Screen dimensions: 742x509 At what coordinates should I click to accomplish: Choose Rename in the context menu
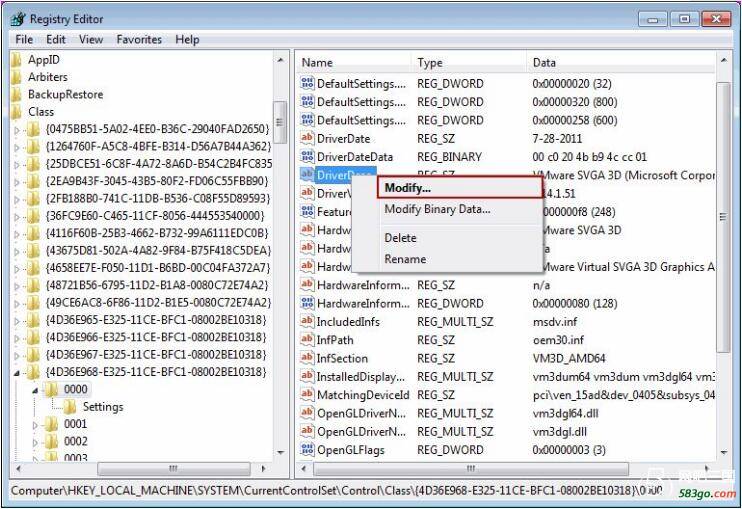tap(405, 259)
